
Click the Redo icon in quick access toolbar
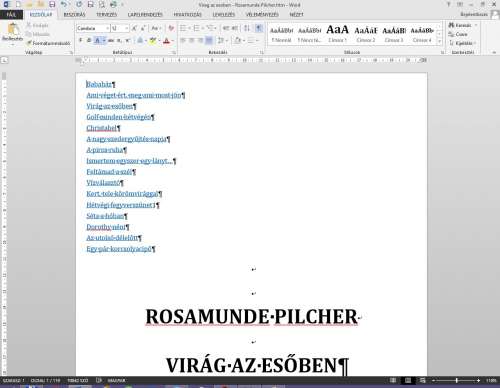point(79,4)
